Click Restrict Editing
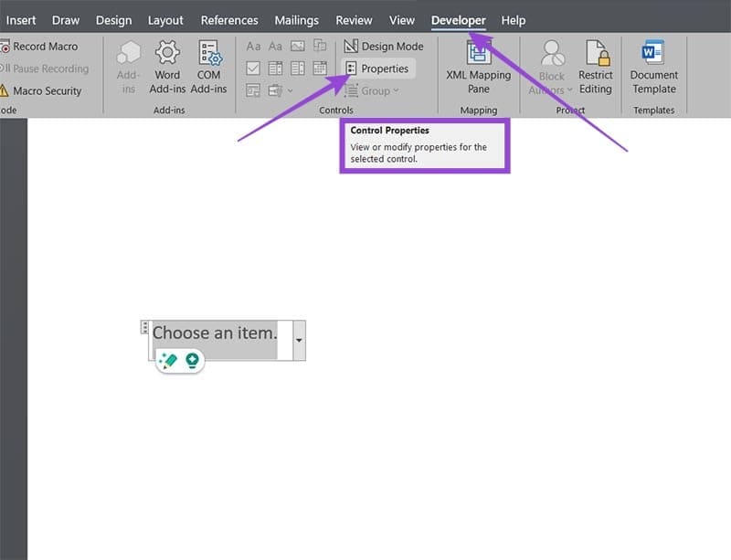Screen dimensions: 731x560 coord(596,68)
